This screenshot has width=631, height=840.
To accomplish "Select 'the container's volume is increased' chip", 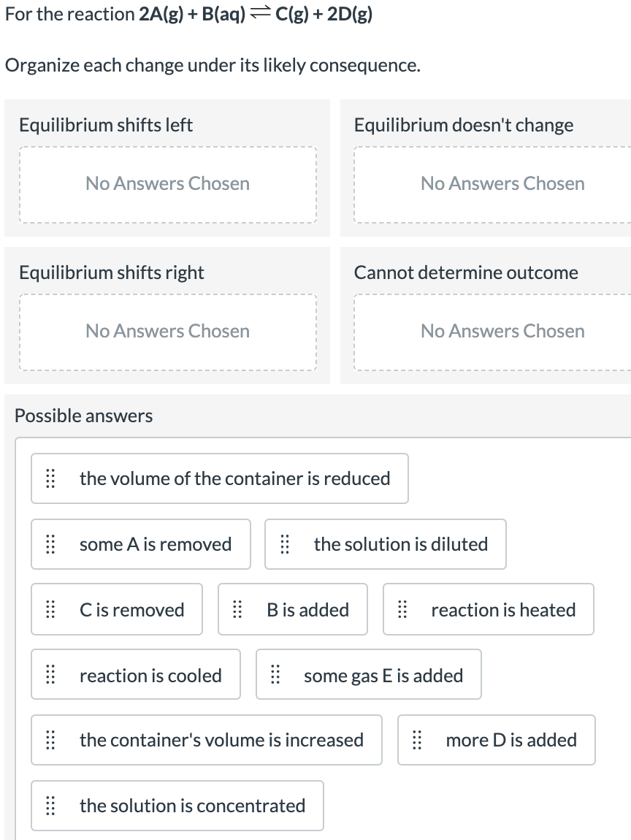I will 207,740.
